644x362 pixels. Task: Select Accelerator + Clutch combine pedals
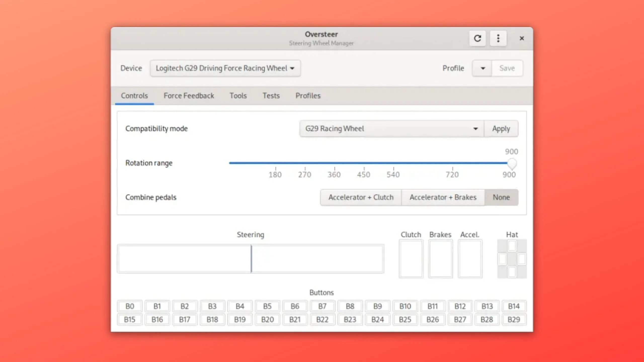pos(360,197)
